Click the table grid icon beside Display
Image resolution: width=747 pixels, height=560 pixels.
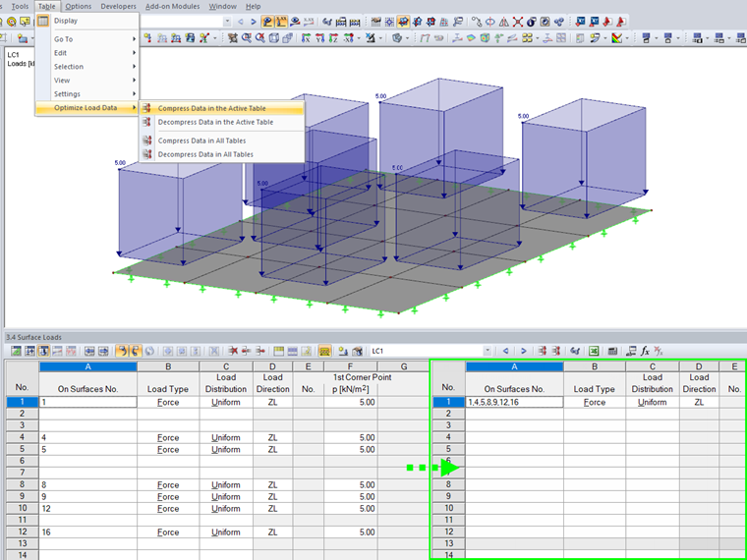43,21
